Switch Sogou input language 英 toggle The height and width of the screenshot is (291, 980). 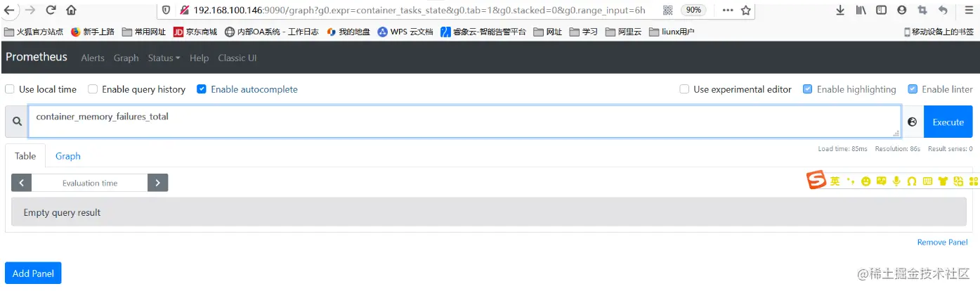835,181
